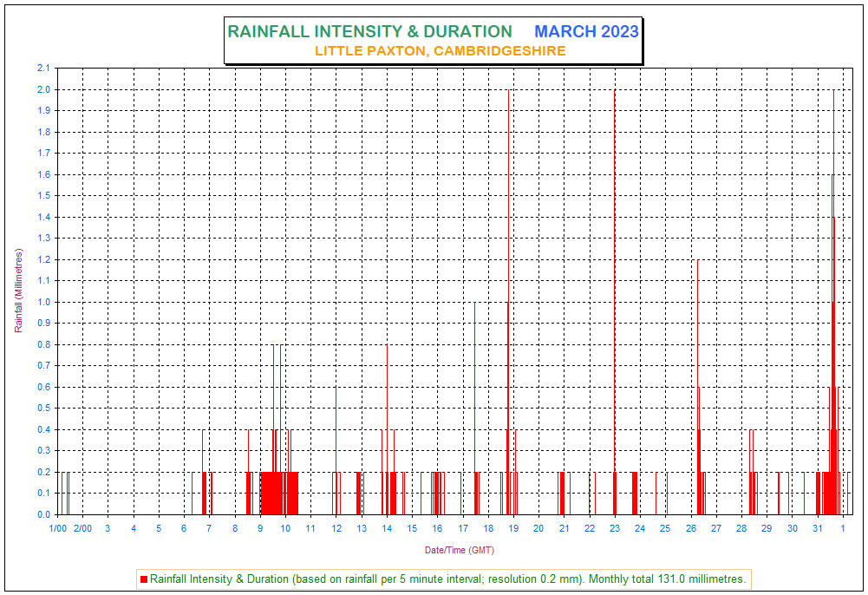
Task: Click the 2.0 mm rainfall spike at day 23
Action: [x=615, y=302]
